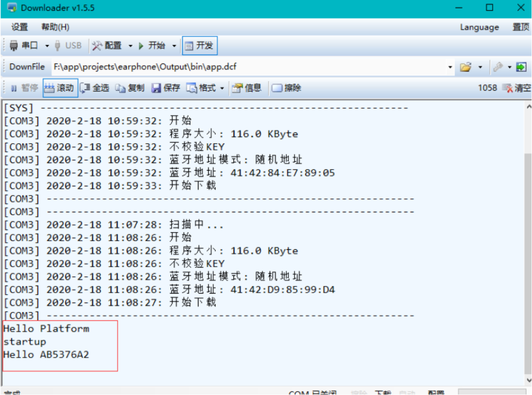Click the 10:59:32 开始 log line
Image resolution: width=532 pixels, height=395 pixels.
[x=98, y=121]
